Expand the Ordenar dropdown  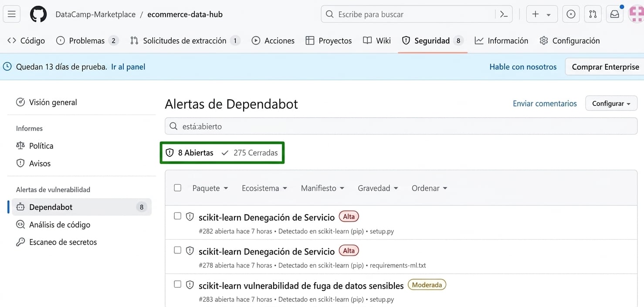(x=429, y=188)
